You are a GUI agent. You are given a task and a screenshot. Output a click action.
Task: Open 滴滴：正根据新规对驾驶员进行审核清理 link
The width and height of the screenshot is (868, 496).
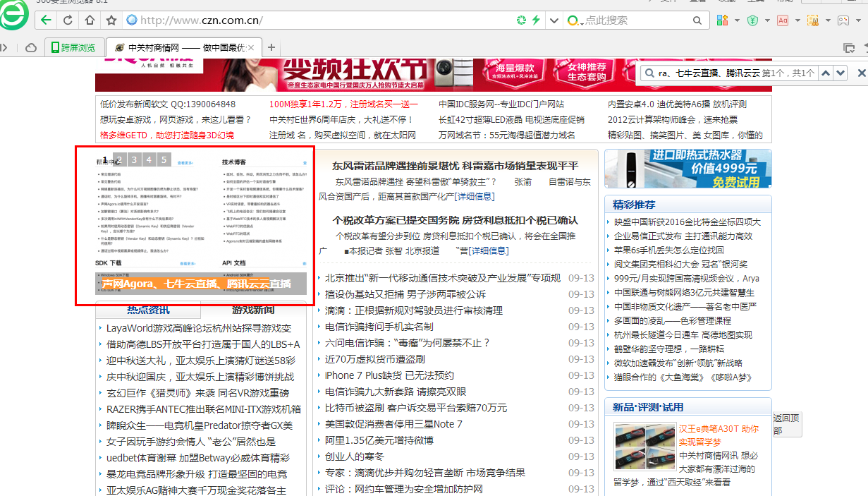pyautogui.click(x=414, y=310)
